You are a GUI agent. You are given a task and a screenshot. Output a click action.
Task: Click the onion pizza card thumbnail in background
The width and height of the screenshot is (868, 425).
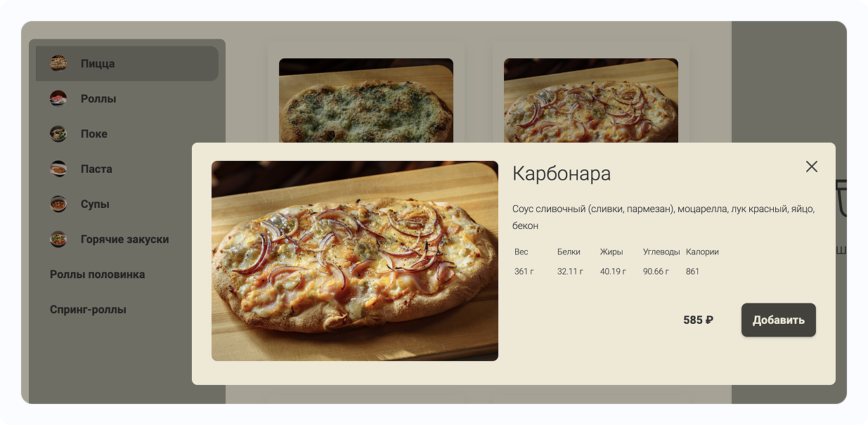click(591, 100)
